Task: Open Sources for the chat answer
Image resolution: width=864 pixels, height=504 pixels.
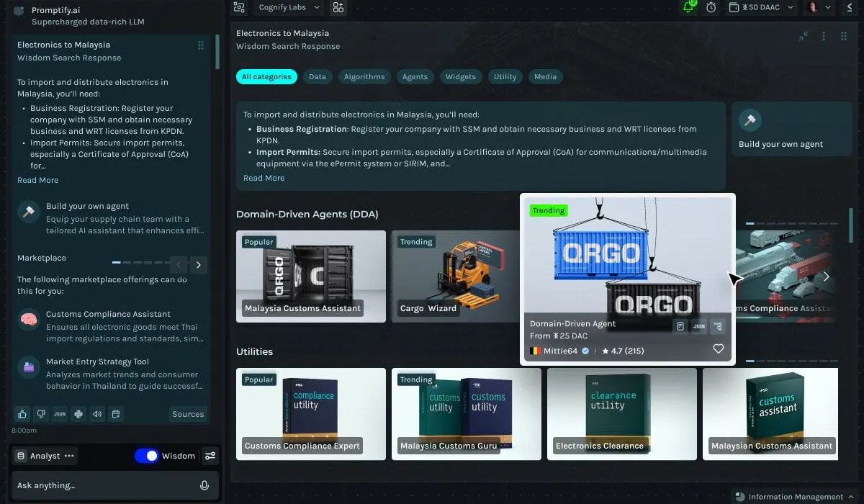Action: 187,414
